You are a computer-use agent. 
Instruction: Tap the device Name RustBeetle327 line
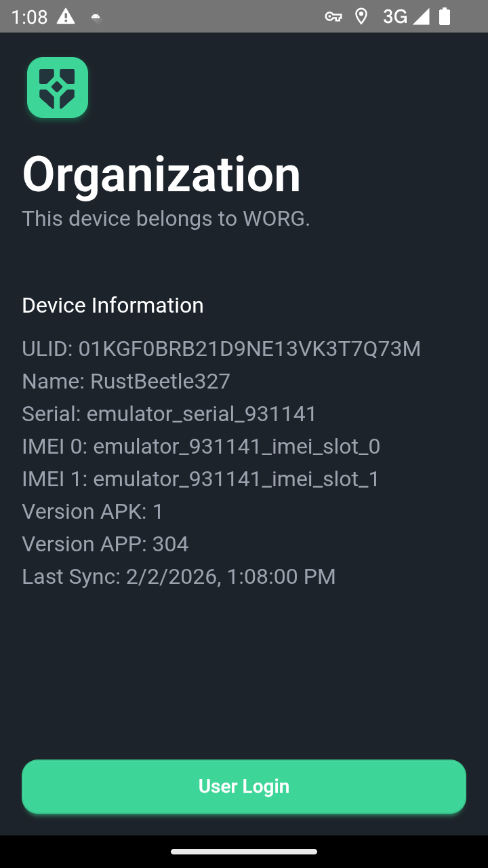coord(126,381)
